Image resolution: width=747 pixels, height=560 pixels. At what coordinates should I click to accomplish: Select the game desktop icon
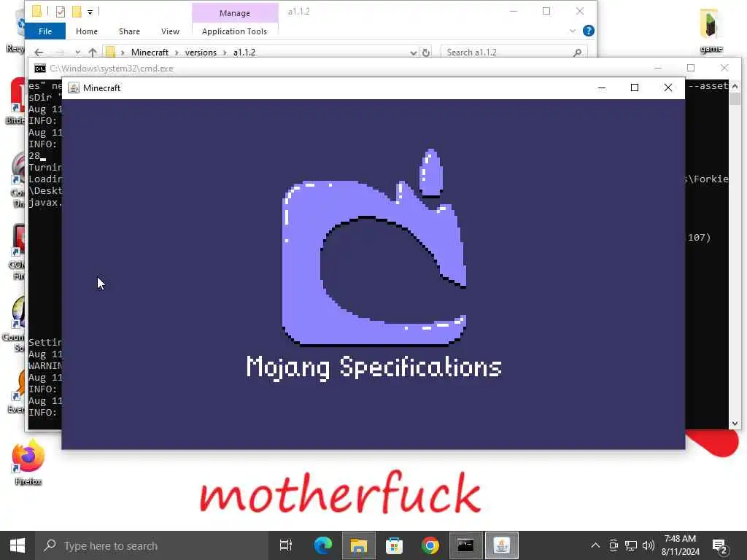[x=711, y=31]
